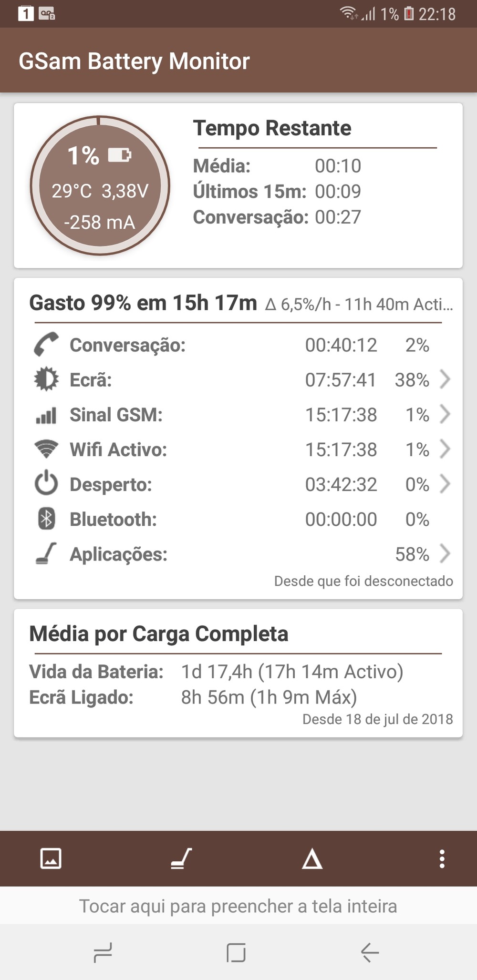The image size is (477, 980).
Task: Tap the signal bars icon beside Sinal GSM
Action: point(46,415)
